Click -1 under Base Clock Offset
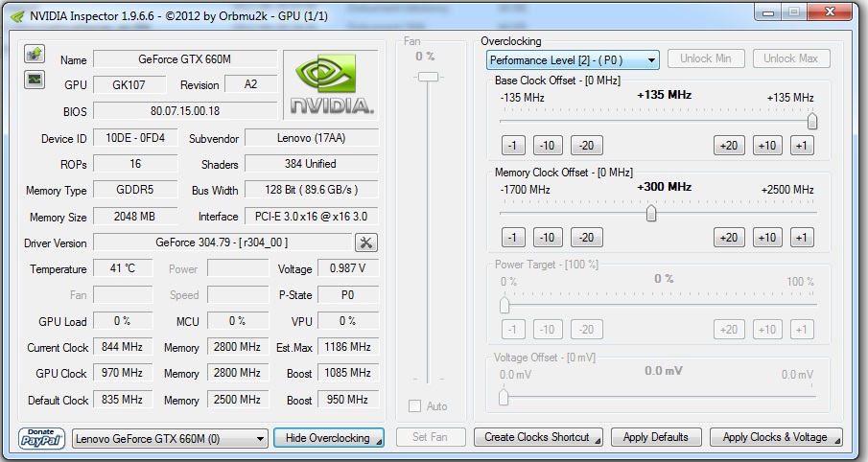 513,146
